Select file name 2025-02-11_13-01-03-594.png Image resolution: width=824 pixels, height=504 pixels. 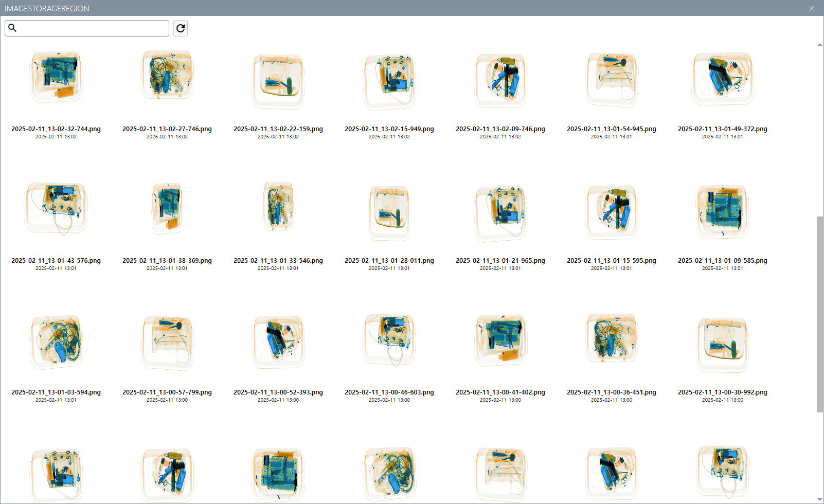[56, 392]
